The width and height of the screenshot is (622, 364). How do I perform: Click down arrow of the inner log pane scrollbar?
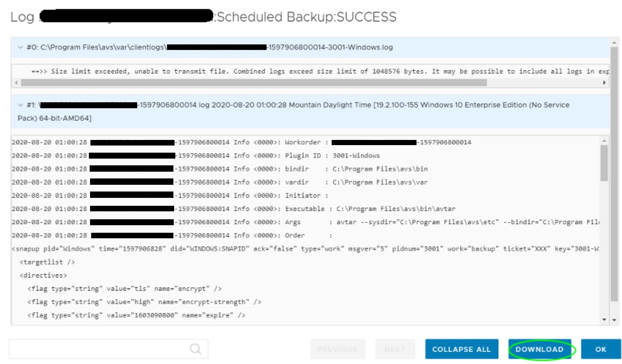click(x=604, y=319)
